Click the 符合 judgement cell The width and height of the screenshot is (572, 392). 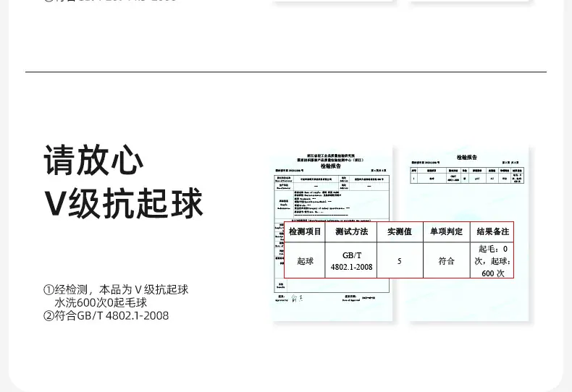tap(447, 261)
